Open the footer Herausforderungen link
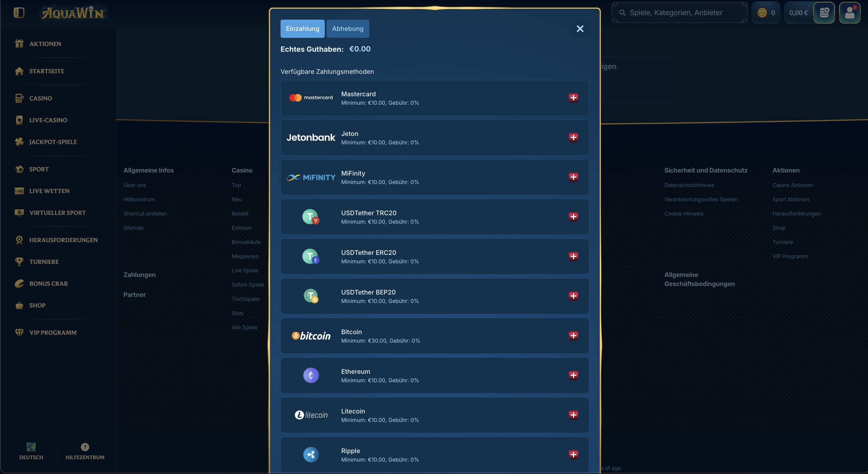Viewport: 868px width, 474px height. point(797,214)
